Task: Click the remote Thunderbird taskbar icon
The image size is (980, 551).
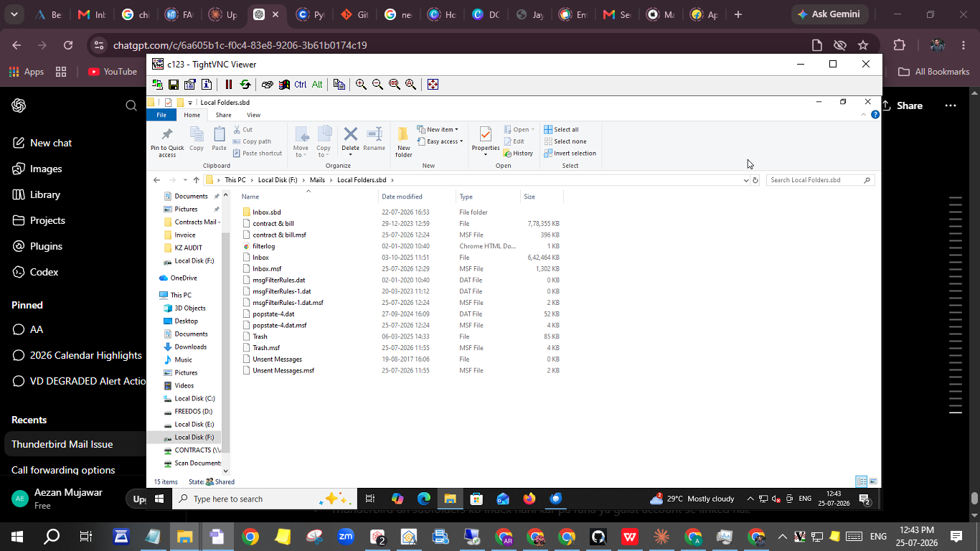Action: click(556, 499)
